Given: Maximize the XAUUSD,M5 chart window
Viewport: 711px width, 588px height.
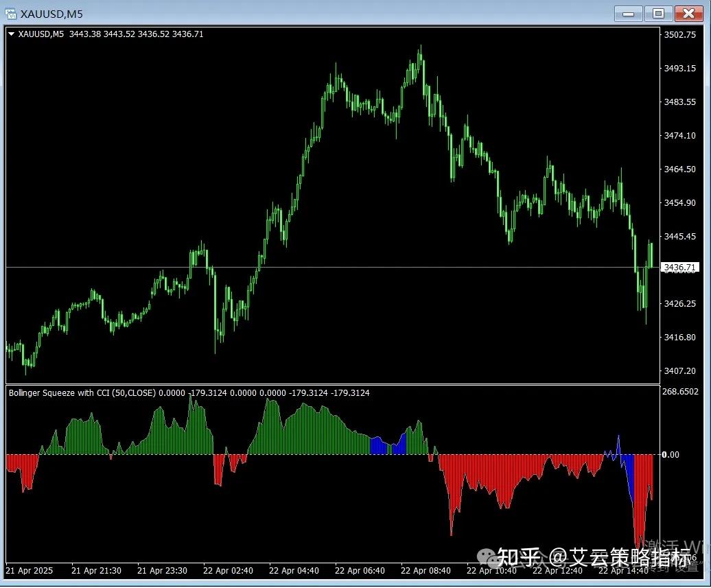Looking at the screenshot, I should [x=658, y=14].
